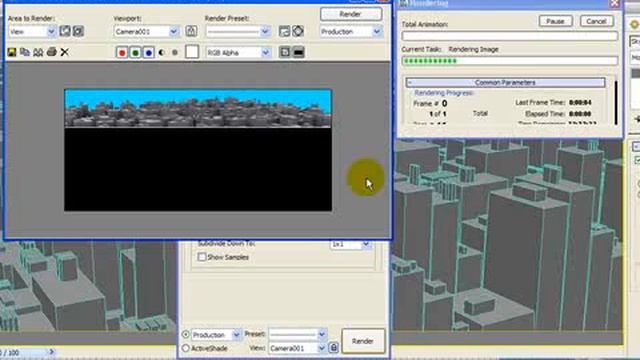Viewport: 640px width, 360px height.
Task: Click the Current Task rendering progress bar
Action: (x=509, y=61)
